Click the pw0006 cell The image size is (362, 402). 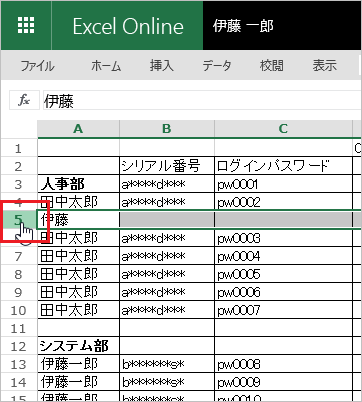click(x=283, y=292)
